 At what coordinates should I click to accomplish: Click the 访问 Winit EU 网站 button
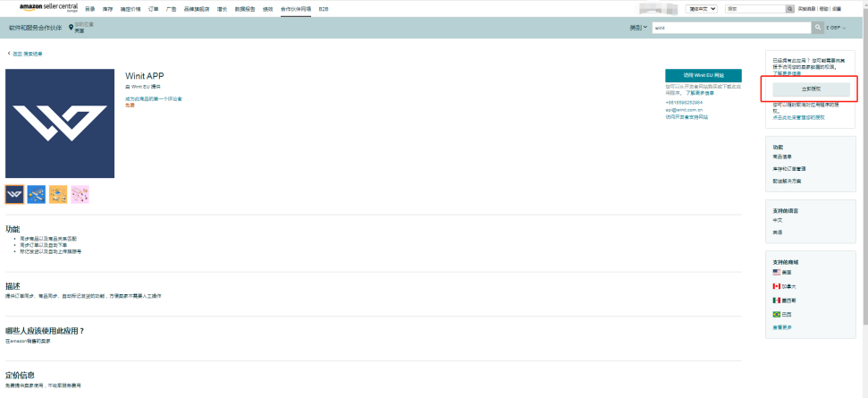pyautogui.click(x=703, y=75)
